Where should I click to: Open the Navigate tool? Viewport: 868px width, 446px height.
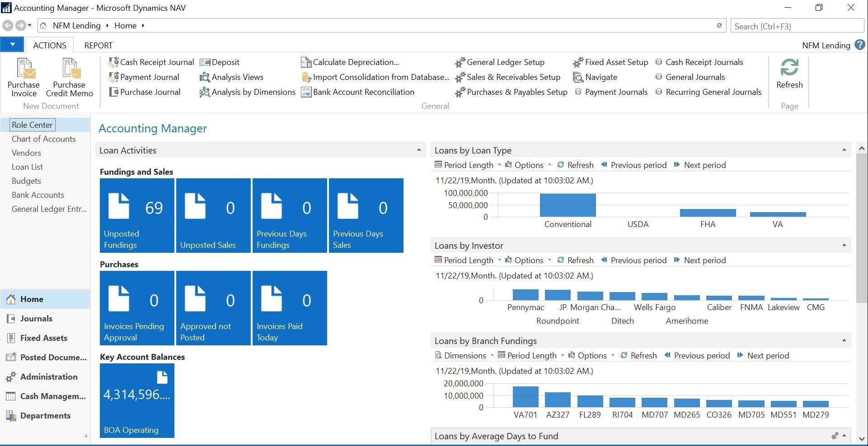(x=595, y=77)
